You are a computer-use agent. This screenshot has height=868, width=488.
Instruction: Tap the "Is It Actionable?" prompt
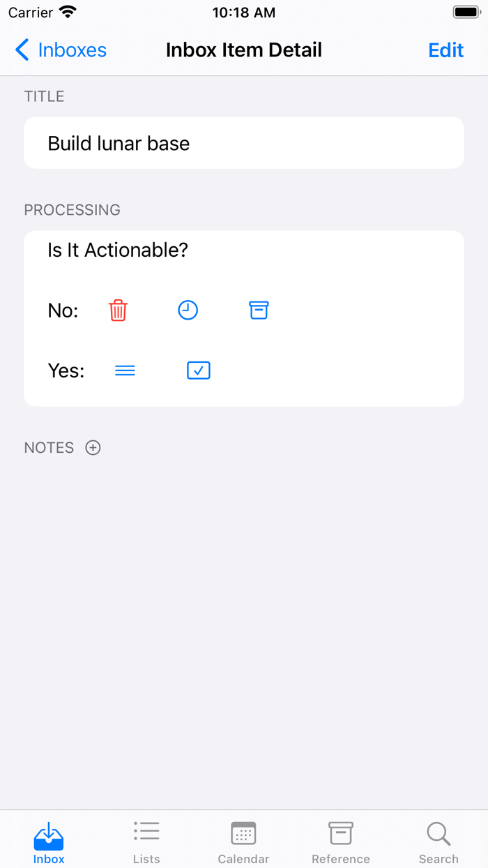pos(118,250)
